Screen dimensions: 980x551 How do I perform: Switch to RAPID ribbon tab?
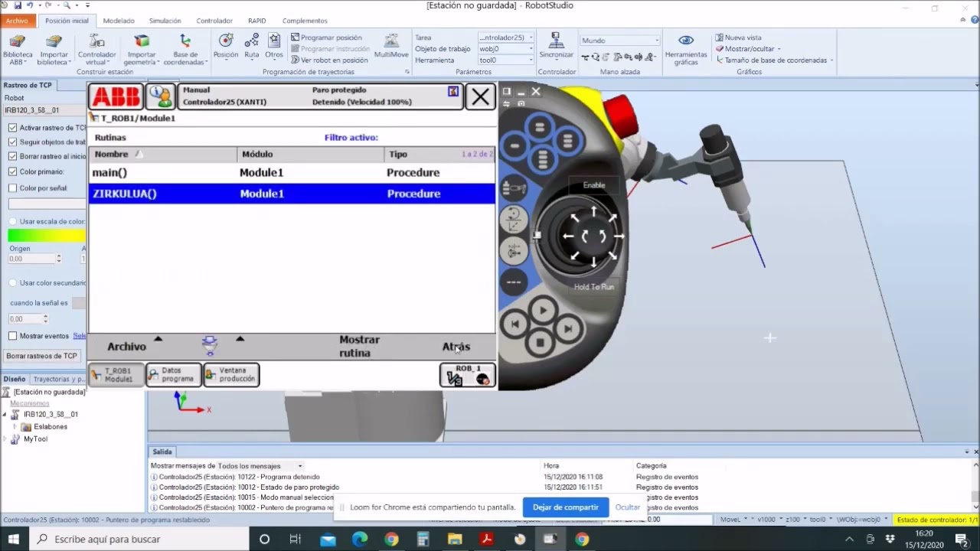(257, 21)
